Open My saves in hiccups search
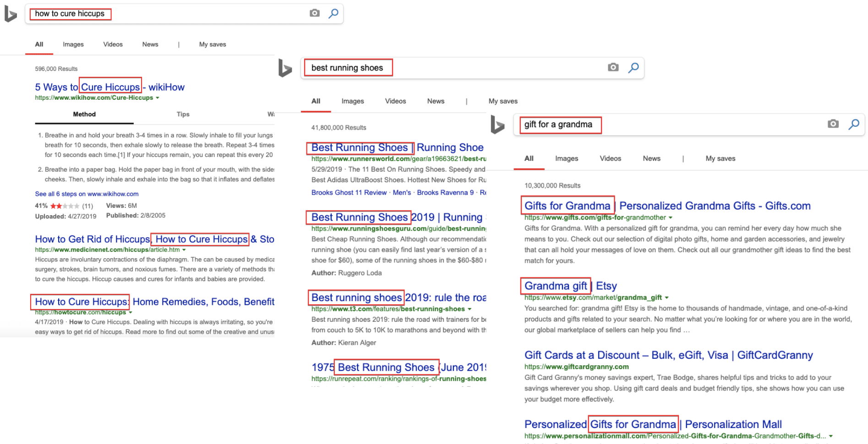Viewport: 868px width, 444px height. point(213,44)
